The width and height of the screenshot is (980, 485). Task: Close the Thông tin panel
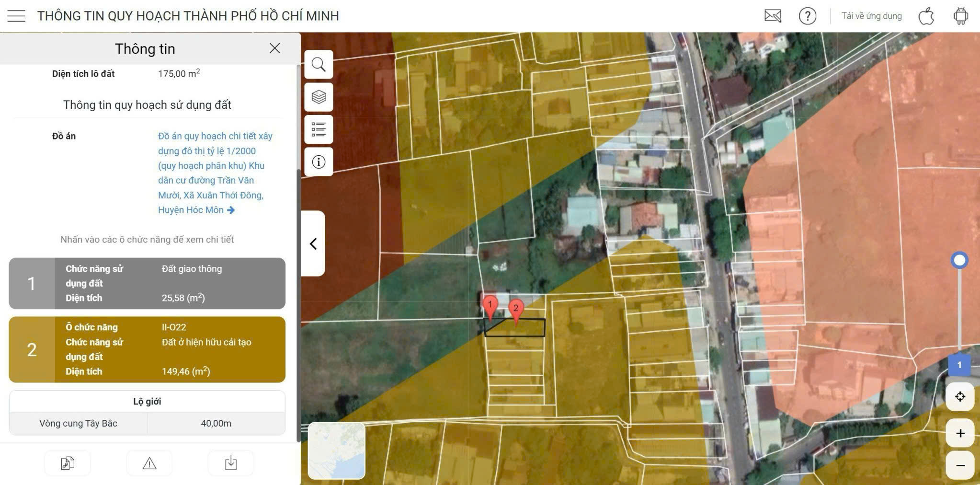pos(274,48)
